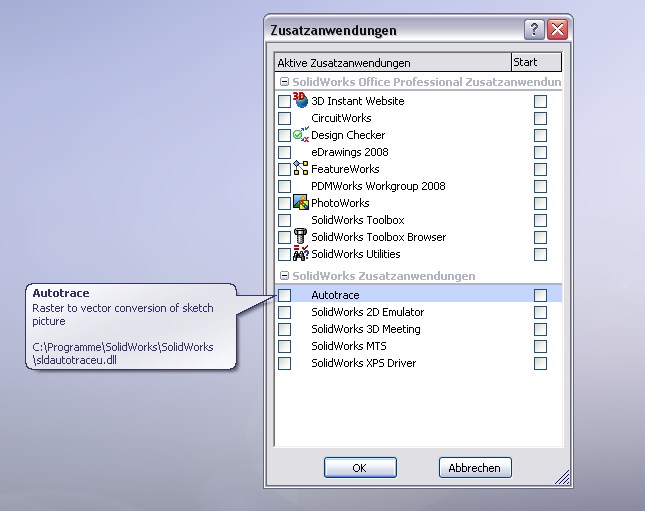This screenshot has height=511, width=645.
Task: Check Start checkbox for FeatureWorks
Action: (x=540, y=170)
